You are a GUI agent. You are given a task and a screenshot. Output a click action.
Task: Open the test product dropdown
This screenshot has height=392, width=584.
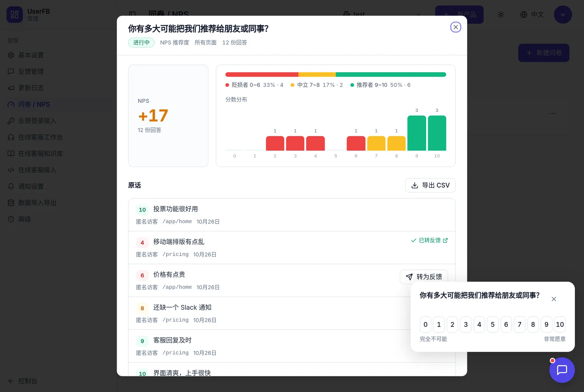[383, 15]
